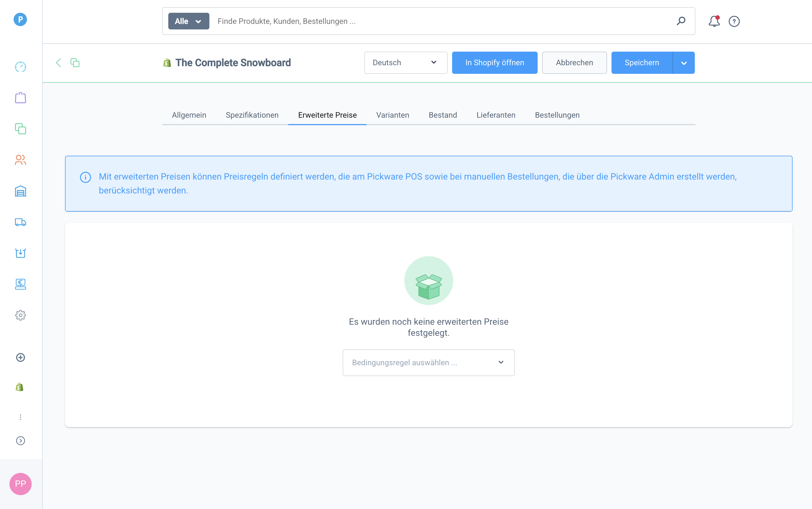Screen dimensions: 812x509
Task: Open the POS cash register euro icon
Action: pyautogui.click(x=20, y=284)
